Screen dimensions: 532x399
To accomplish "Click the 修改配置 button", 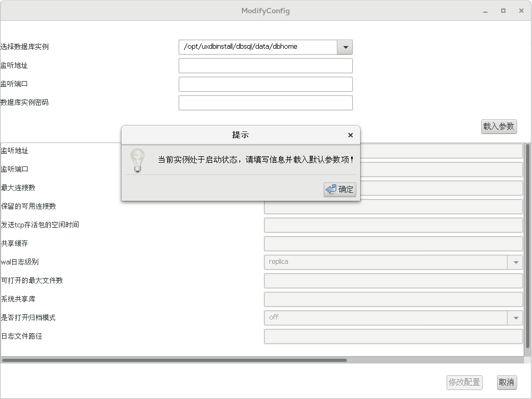I will pos(464,382).
